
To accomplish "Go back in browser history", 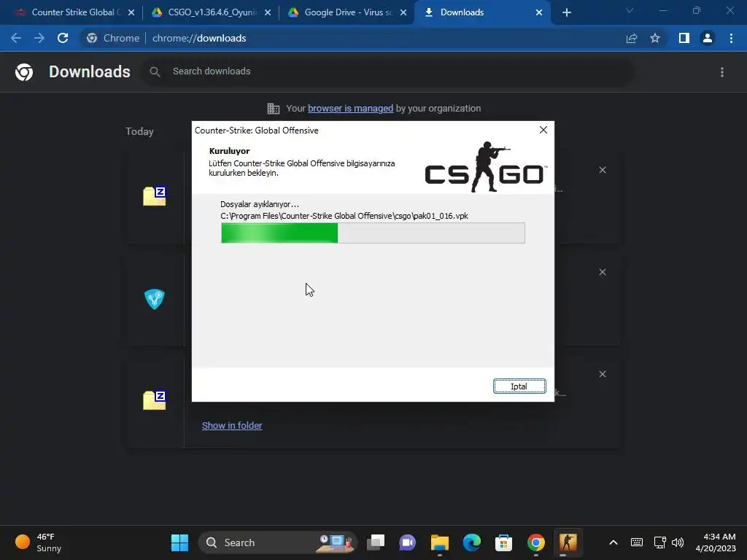I will click(16, 38).
